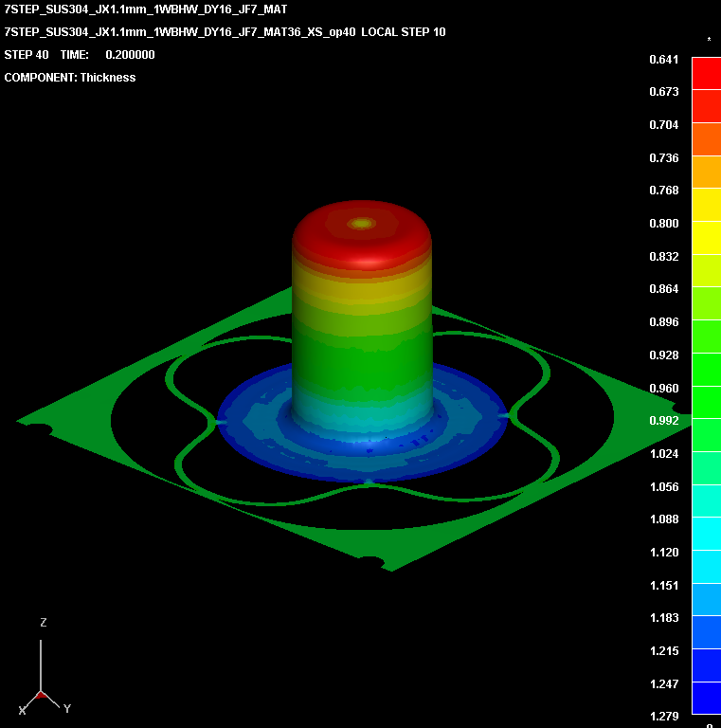Select the dark-blue swatch between 1.247 and 1.279
The height and width of the screenshot is (728, 721).
click(x=706, y=699)
